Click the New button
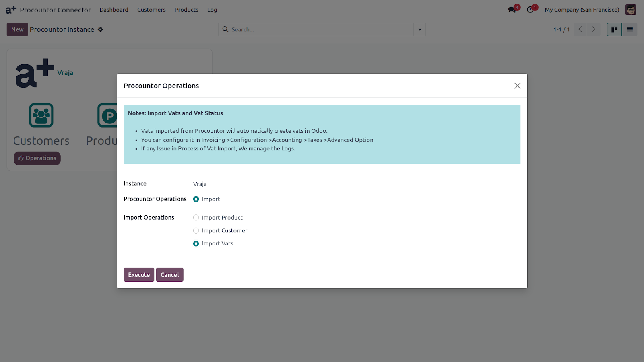This screenshot has width=644, height=362. [x=17, y=29]
